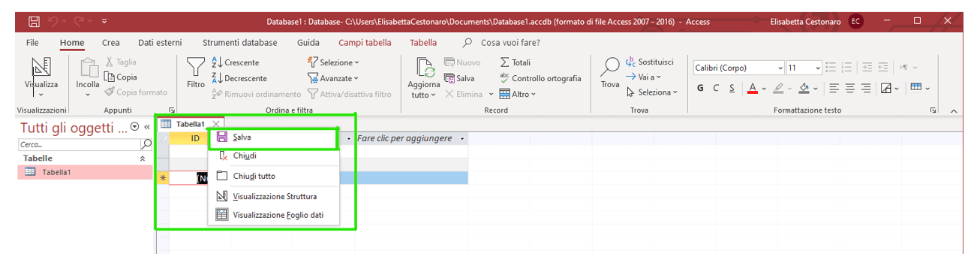Click Nuovo in the Record group

coord(462,62)
